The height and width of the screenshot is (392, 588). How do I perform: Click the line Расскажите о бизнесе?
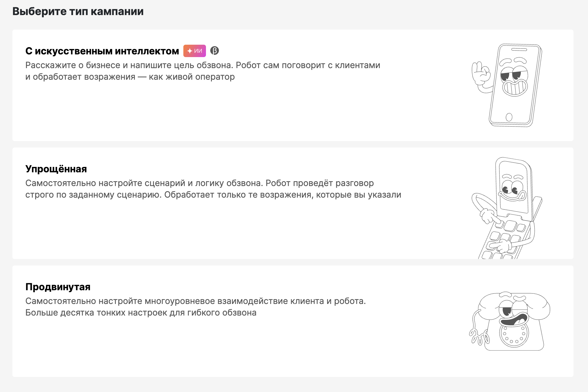pyautogui.click(x=203, y=65)
